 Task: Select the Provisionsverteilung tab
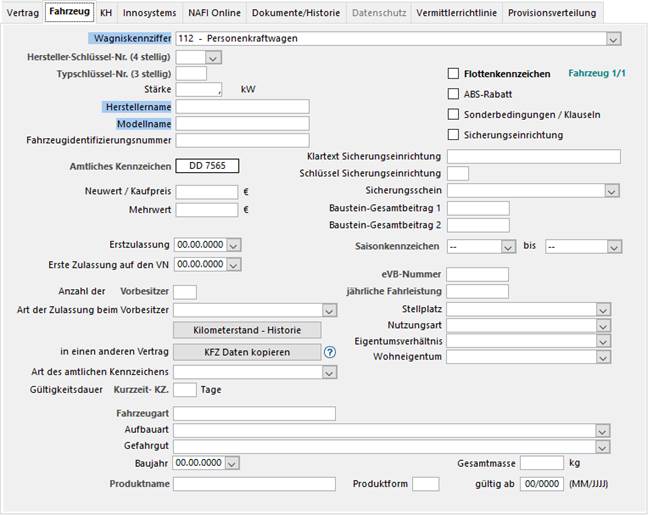(552, 13)
